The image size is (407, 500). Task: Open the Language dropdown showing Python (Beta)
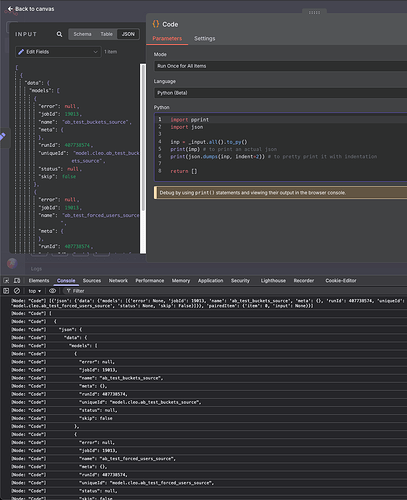tap(280, 93)
